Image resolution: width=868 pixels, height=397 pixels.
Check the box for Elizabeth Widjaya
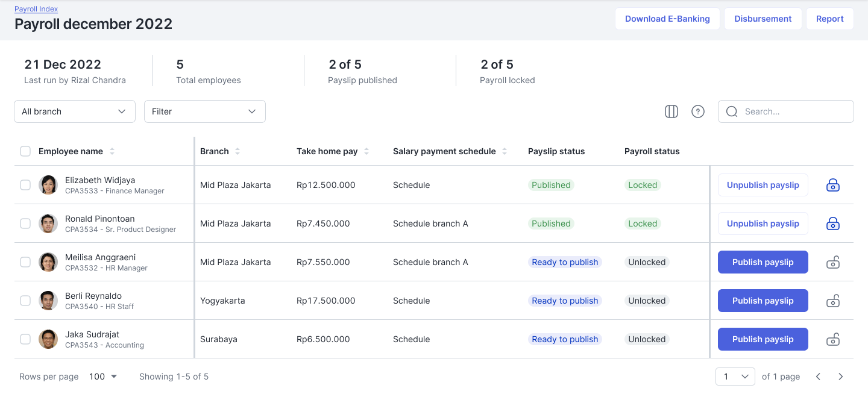click(25, 185)
